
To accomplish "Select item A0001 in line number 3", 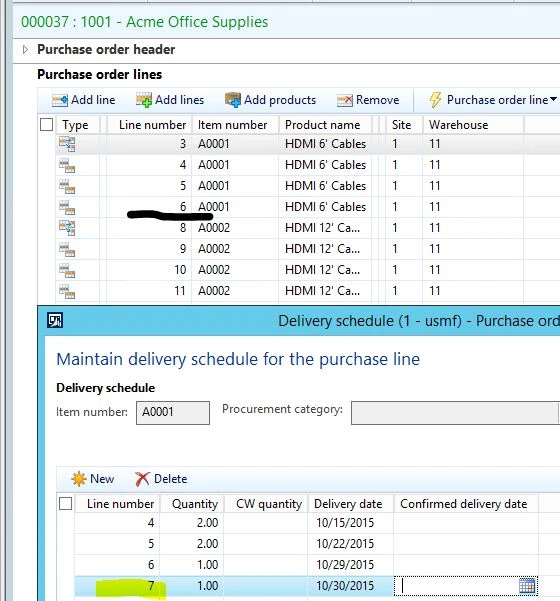I will pos(214,145).
